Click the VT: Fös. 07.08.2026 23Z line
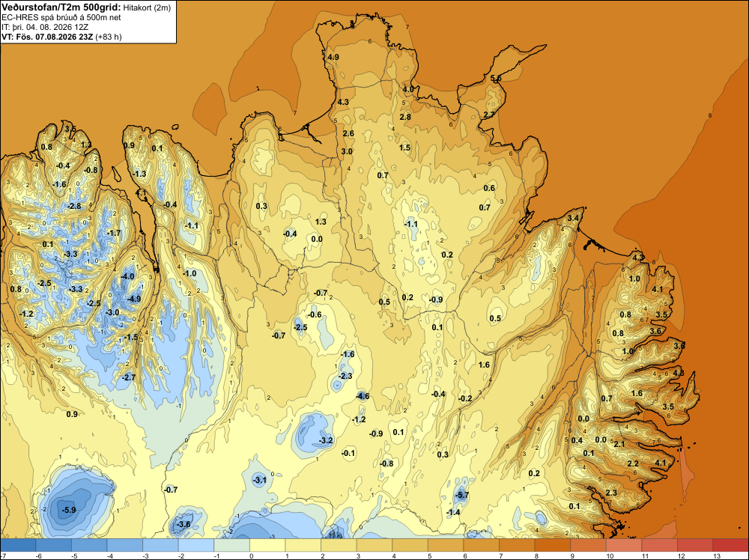Viewport: 749px width, 560px height. click(x=61, y=37)
